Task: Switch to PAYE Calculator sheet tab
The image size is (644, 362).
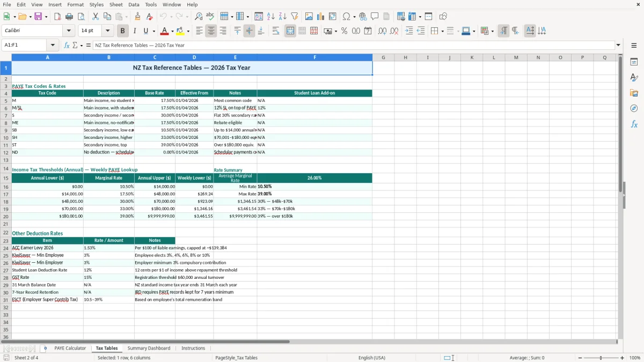Action: point(70,349)
